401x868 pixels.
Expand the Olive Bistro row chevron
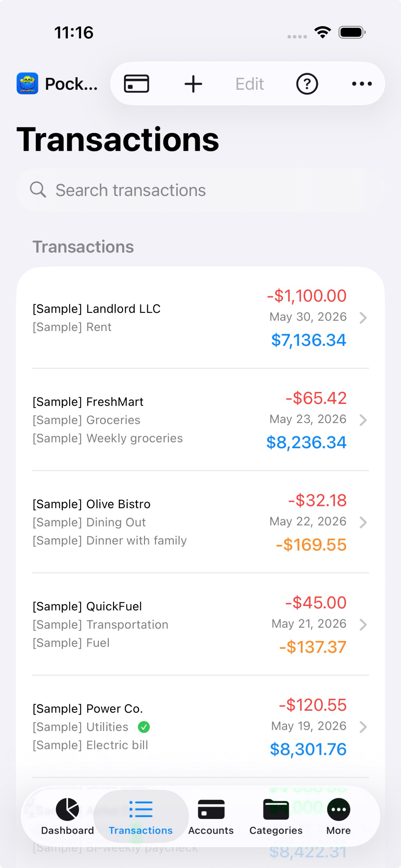363,522
